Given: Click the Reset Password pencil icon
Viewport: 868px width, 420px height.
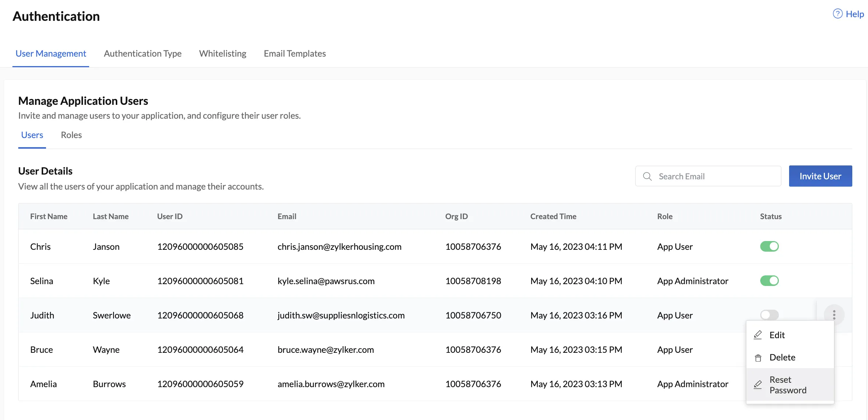Looking at the screenshot, I should 758,385.
